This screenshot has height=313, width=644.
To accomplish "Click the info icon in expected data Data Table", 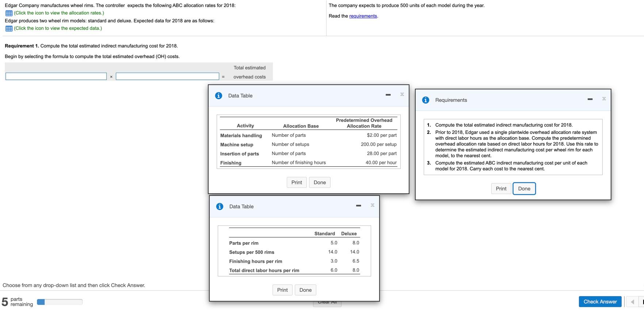I will (220, 206).
